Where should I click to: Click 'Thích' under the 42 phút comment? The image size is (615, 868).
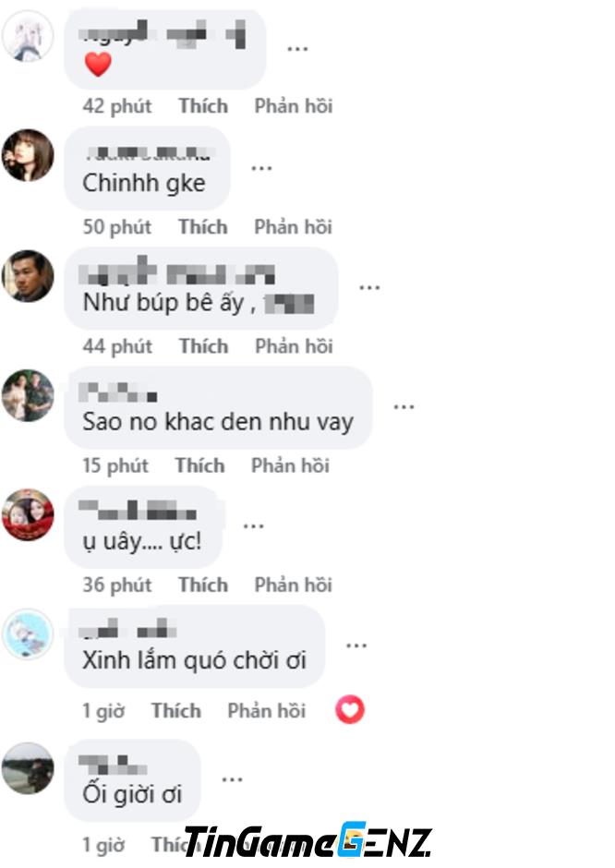pos(203,106)
